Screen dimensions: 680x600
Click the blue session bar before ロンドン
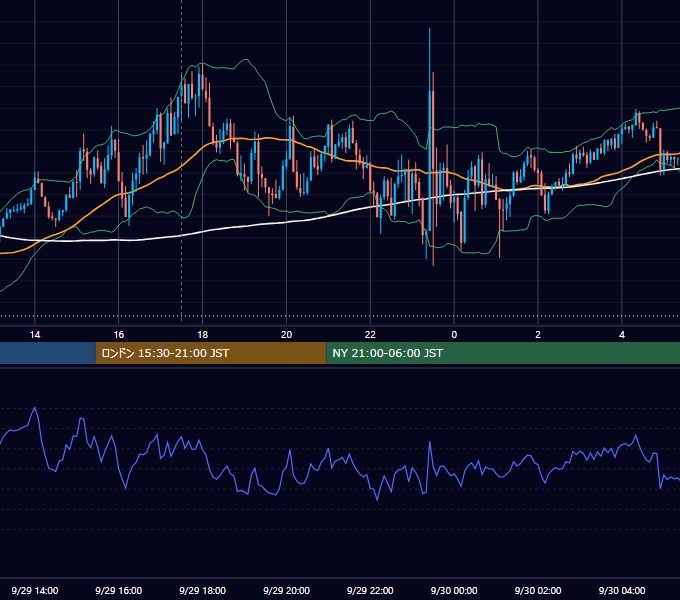click(x=48, y=353)
